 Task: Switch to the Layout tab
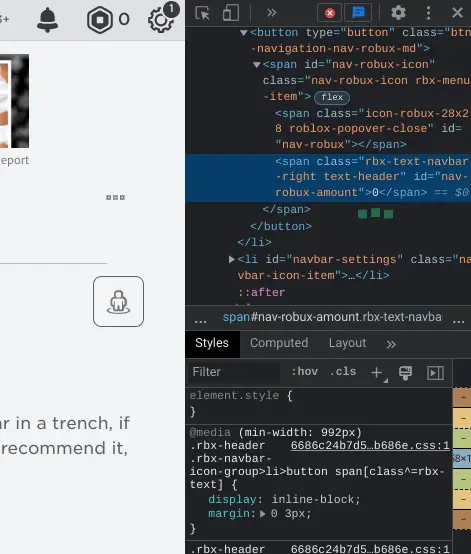347,343
